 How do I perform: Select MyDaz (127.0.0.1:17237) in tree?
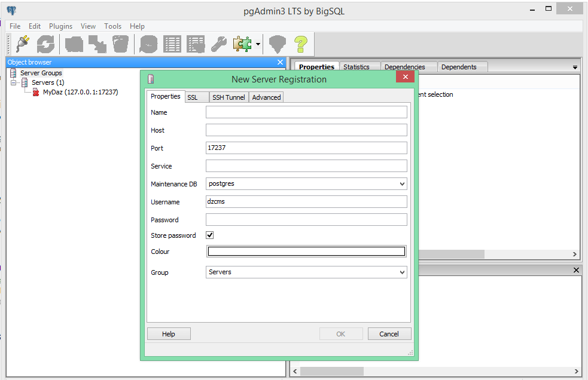[80, 92]
